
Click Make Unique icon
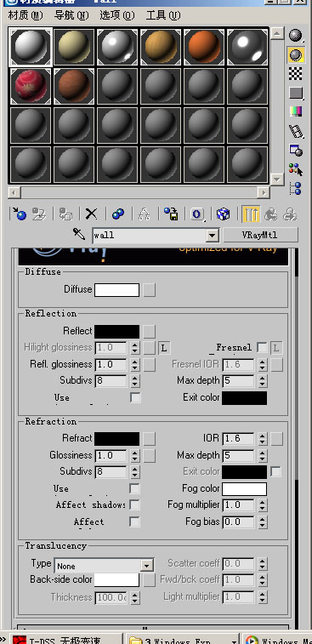144,214
